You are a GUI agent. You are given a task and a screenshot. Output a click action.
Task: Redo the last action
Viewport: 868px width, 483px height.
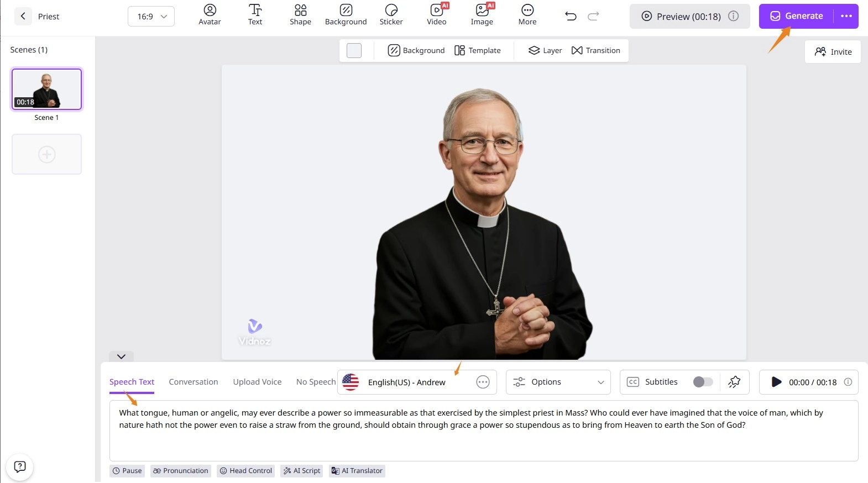click(593, 16)
